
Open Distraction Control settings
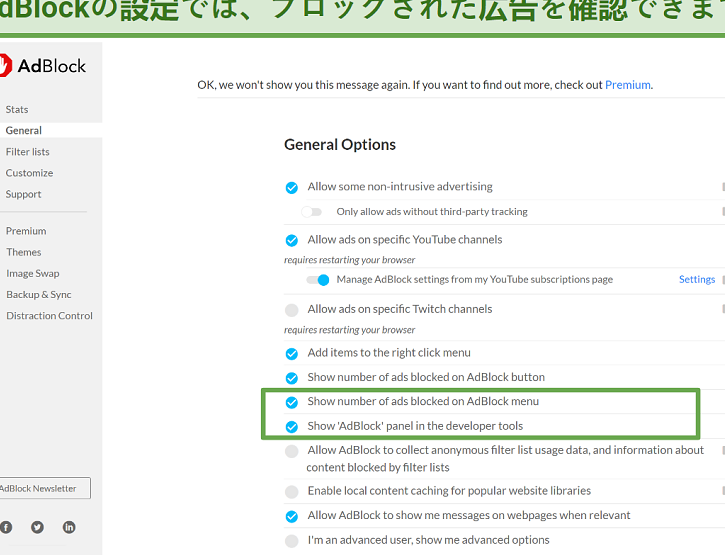pyautogui.click(x=49, y=316)
